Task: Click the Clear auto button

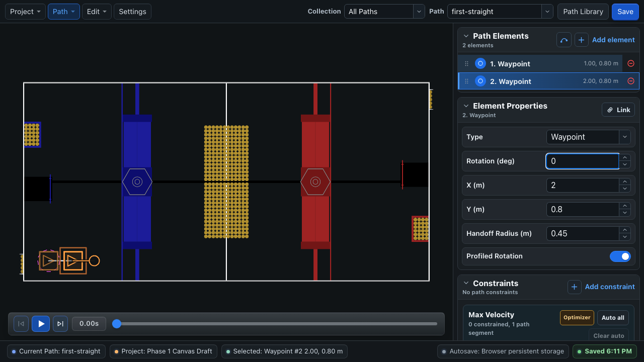Action: [x=609, y=335]
